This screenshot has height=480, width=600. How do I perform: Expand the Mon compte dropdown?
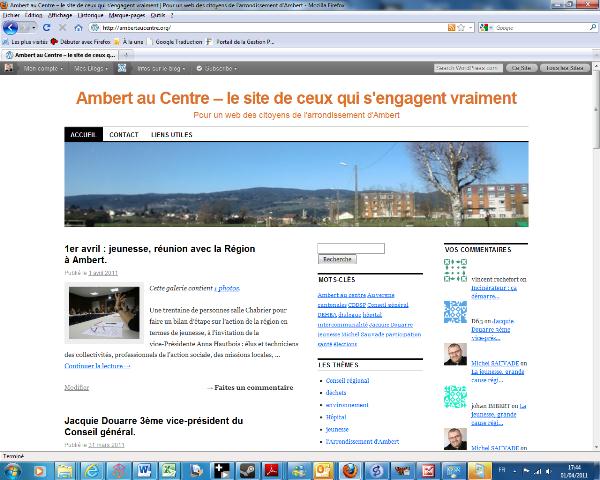click(42, 68)
